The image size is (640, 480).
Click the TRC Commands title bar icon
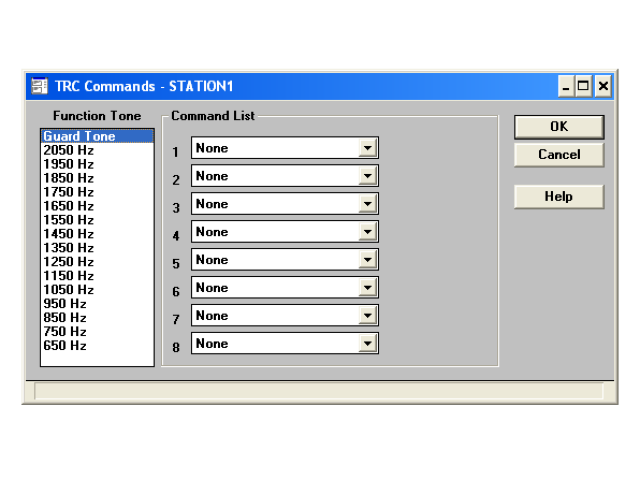(39, 86)
